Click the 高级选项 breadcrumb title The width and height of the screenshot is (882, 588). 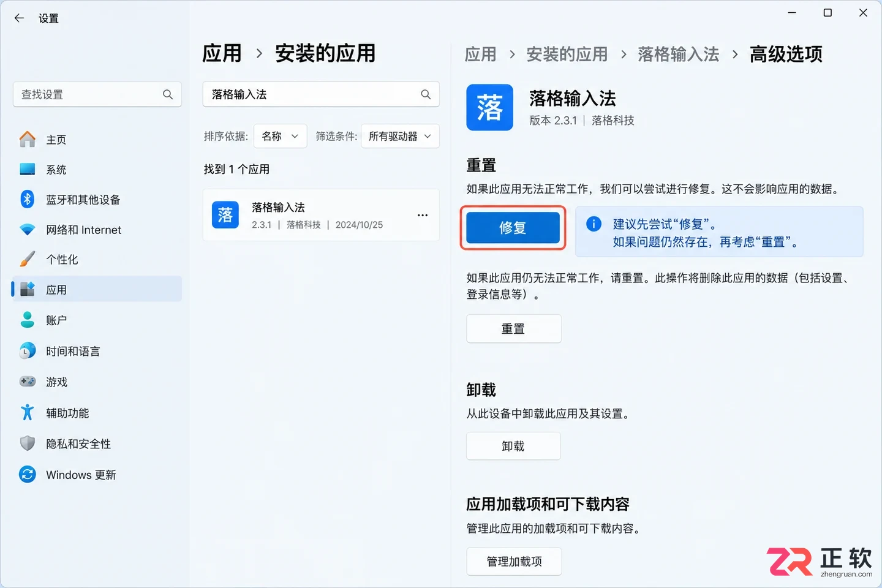point(786,54)
